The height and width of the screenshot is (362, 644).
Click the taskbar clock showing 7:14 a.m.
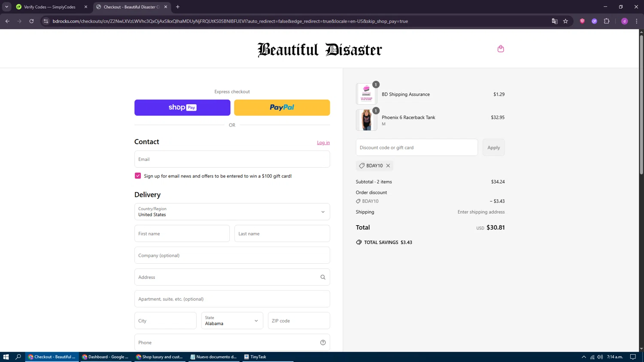click(615, 357)
